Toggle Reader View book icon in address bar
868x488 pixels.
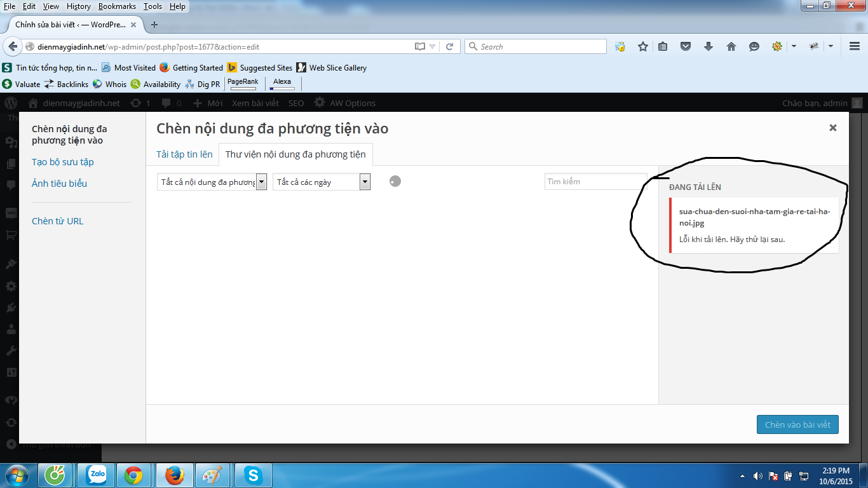coord(419,46)
